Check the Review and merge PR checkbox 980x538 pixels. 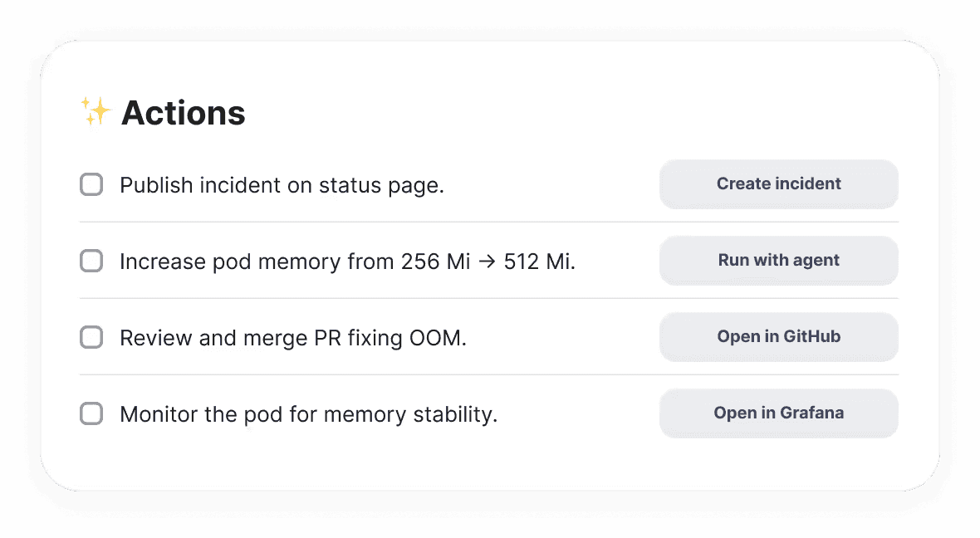(91, 337)
